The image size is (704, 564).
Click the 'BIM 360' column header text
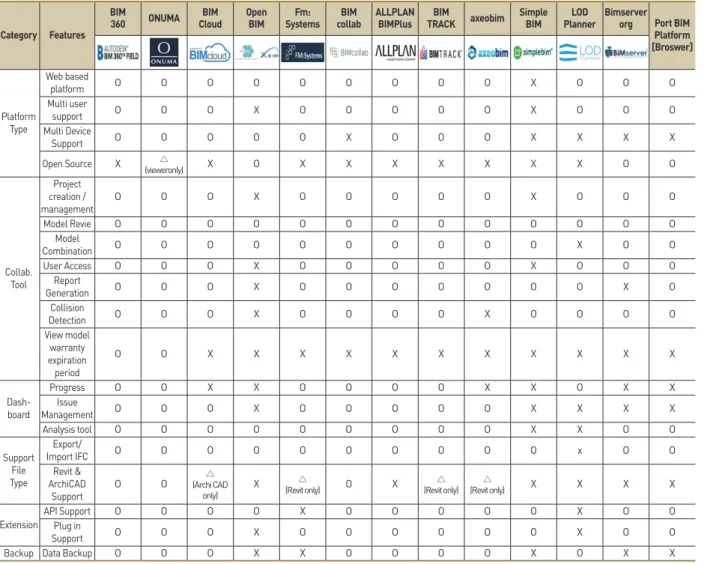coord(118,18)
